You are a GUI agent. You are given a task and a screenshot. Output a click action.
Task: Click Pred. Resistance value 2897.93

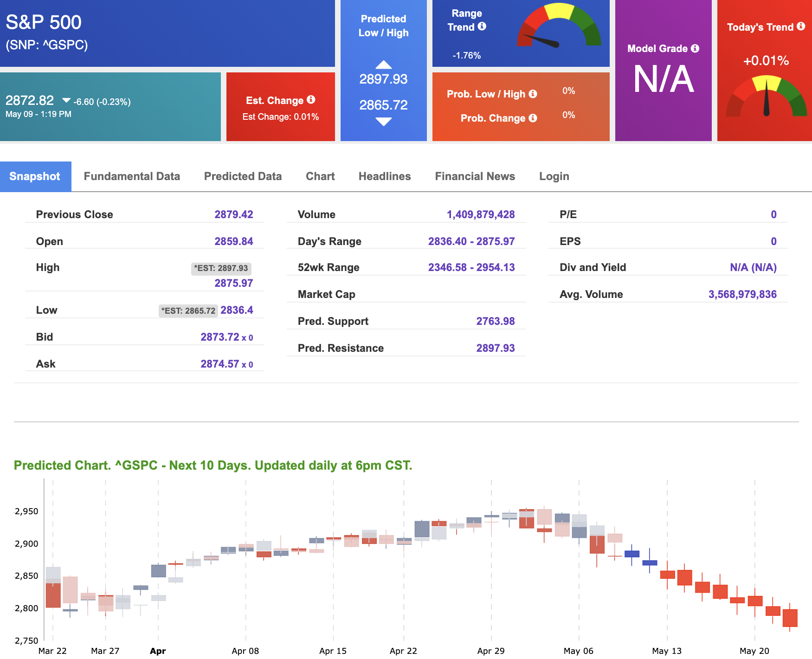pos(496,348)
